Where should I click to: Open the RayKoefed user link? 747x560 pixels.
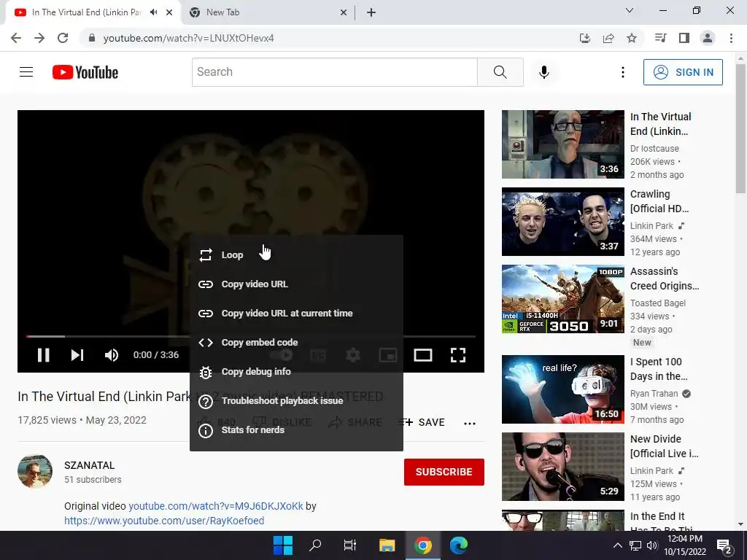point(164,521)
